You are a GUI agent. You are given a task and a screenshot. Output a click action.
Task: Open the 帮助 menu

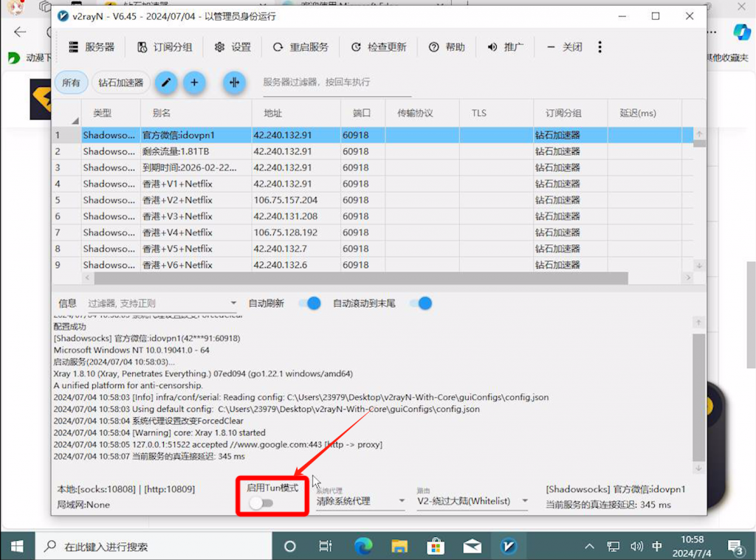pyautogui.click(x=447, y=46)
